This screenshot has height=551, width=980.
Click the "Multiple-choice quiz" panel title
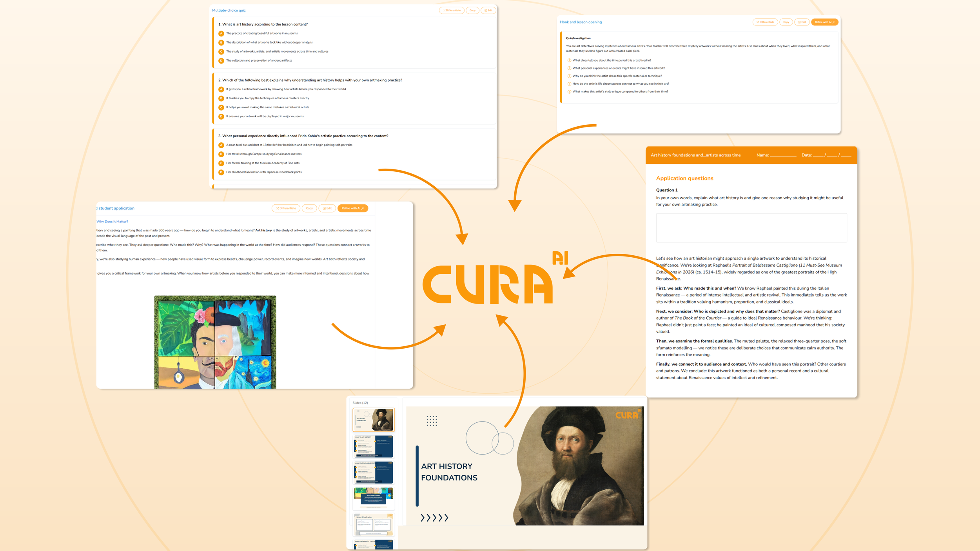pyautogui.click(x=229, y=11)
